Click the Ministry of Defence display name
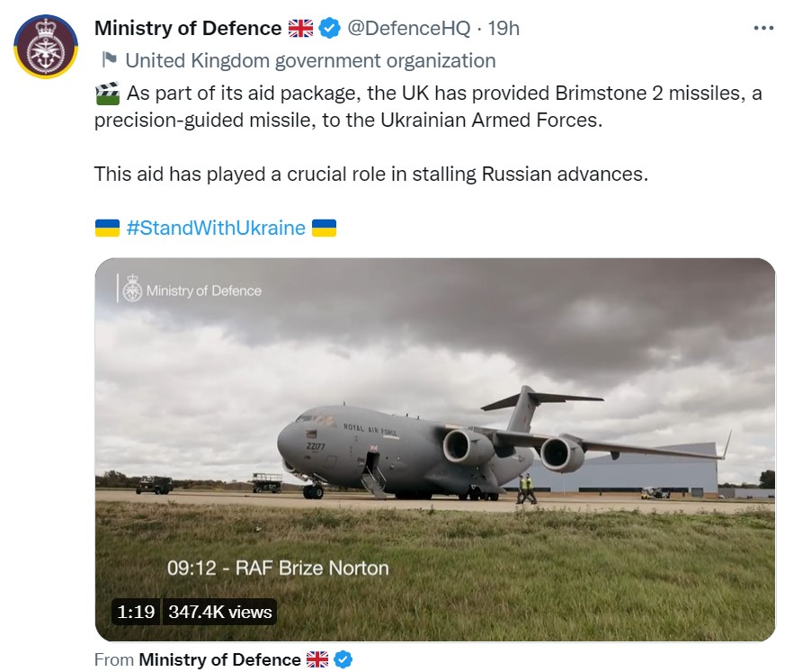794x672 pixels. pyautogui.click(x=186, y=28)
